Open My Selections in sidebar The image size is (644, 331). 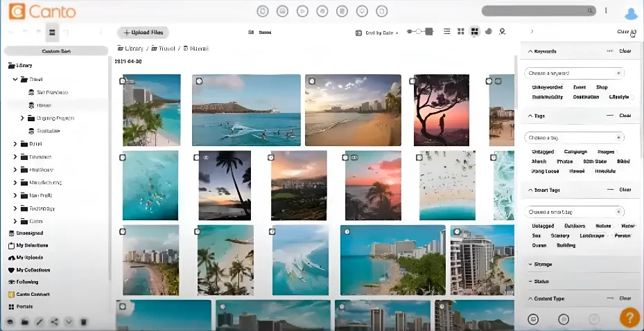pos(28,245)
